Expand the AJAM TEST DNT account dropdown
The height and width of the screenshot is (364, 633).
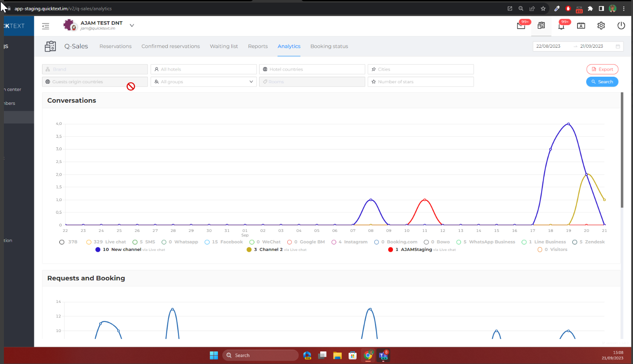(132, 26)
